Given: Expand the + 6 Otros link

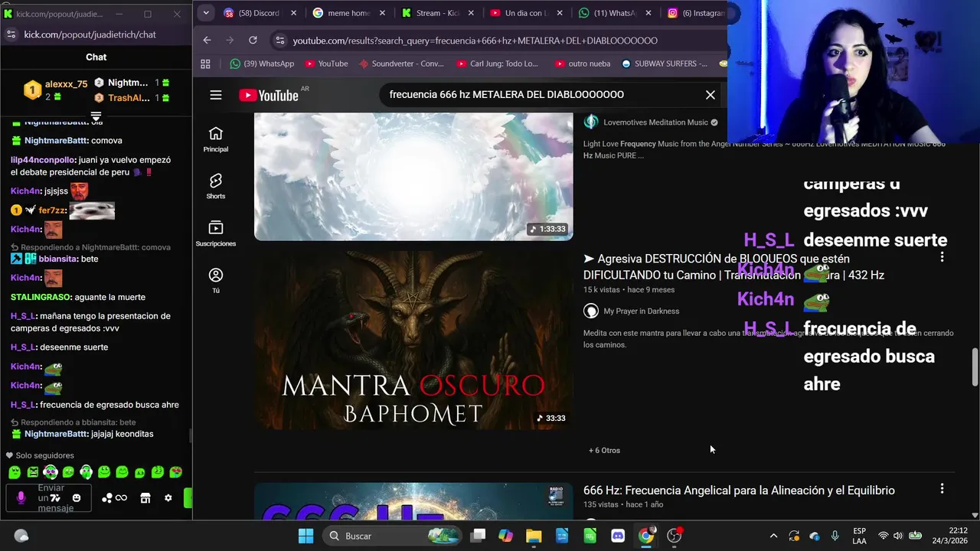Looking at the screenshot, I should (604, 450).
